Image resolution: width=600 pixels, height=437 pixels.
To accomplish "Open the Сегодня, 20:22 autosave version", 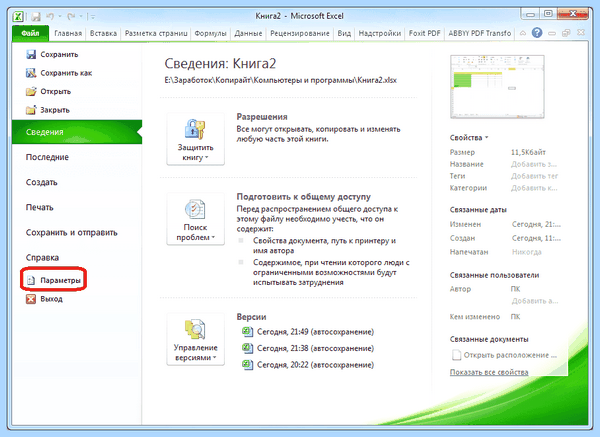I will coord(315,365).
